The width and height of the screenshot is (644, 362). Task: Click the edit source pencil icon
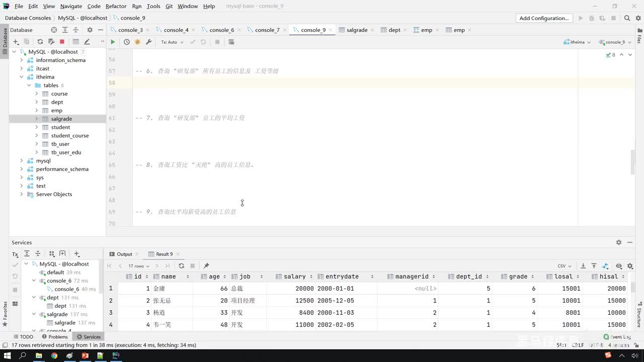87,42
